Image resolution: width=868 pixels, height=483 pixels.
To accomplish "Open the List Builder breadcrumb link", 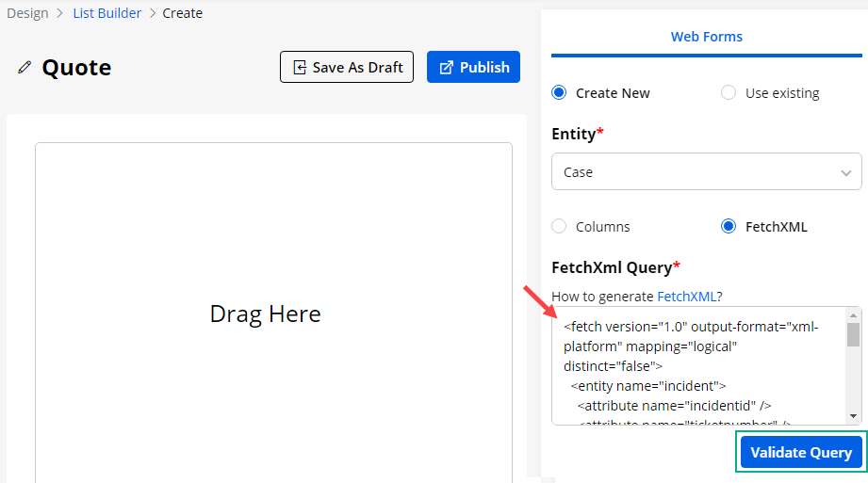I will pos(106,13).
